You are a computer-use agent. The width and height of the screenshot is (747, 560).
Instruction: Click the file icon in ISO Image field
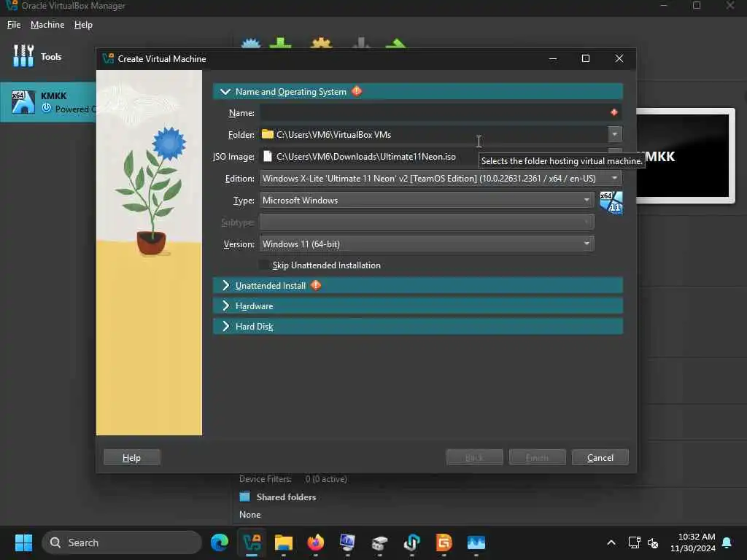point(268,156)
